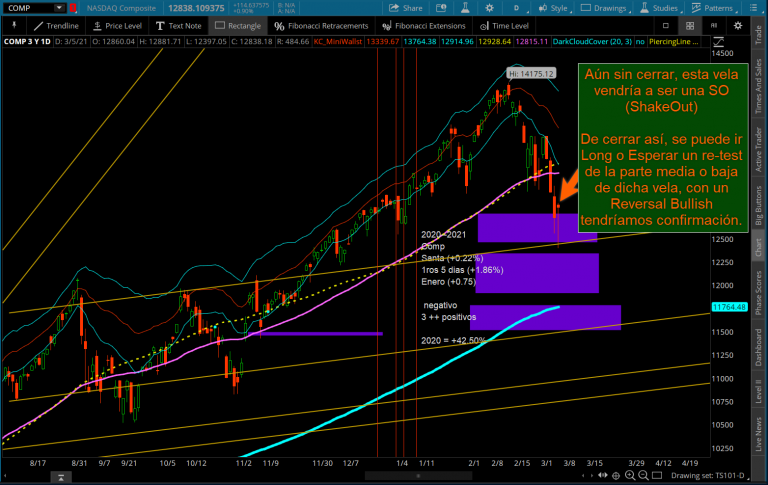Switch to single chart layout icon

(666, 25)
